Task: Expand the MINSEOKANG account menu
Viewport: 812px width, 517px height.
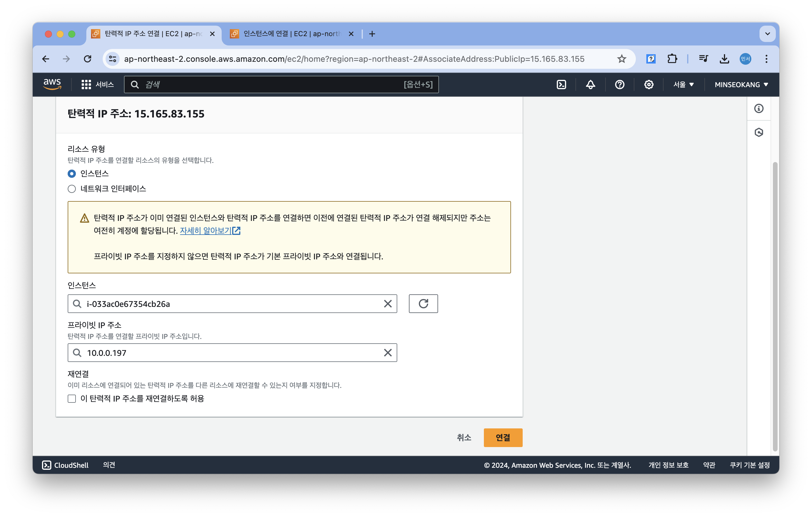Action: [x=741, y=85]
